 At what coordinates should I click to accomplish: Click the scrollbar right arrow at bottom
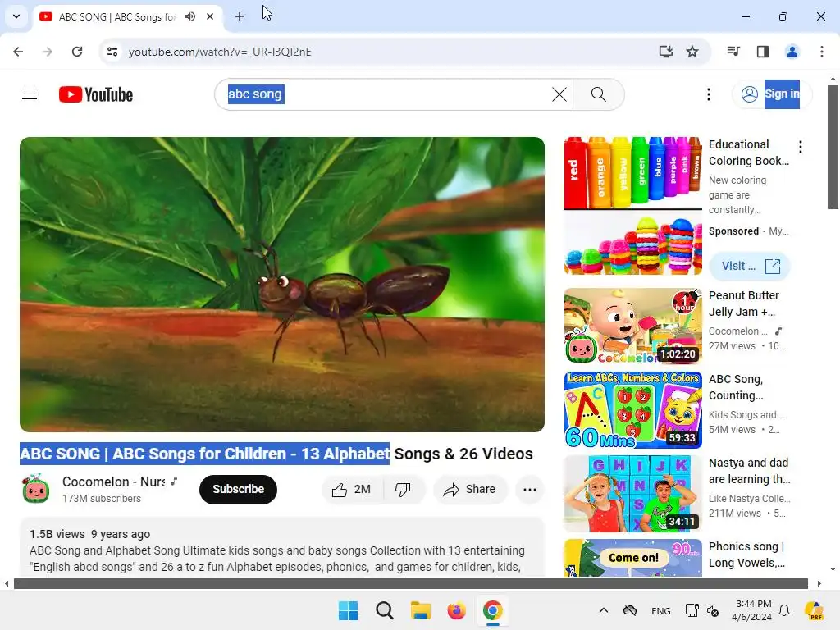819,583
